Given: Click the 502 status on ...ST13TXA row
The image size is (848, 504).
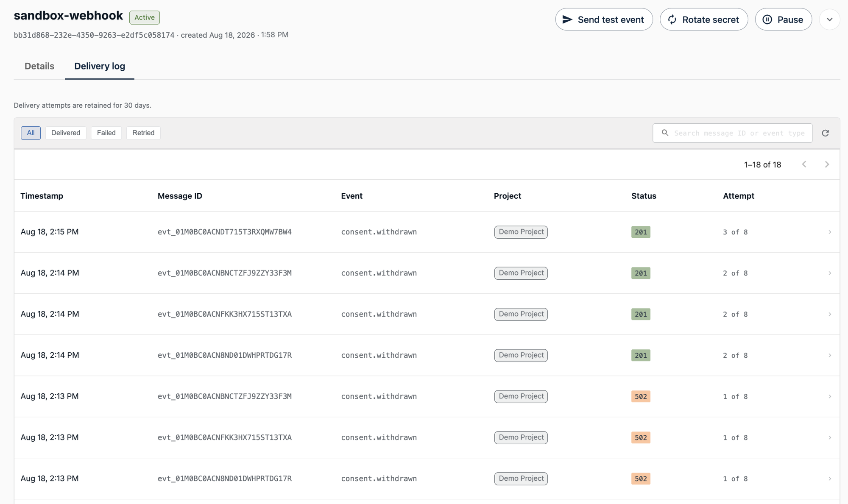Looking at the screenshot, I should click(641, 438).
